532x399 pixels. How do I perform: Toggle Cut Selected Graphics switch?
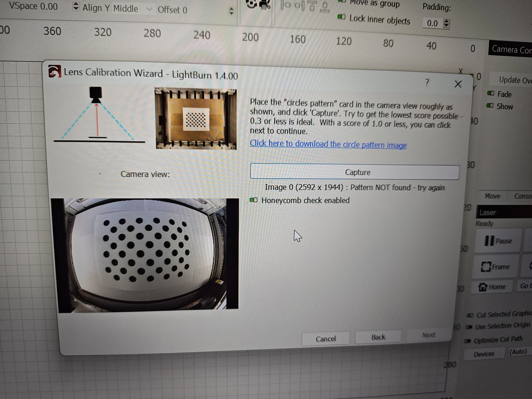click(470, 315)
